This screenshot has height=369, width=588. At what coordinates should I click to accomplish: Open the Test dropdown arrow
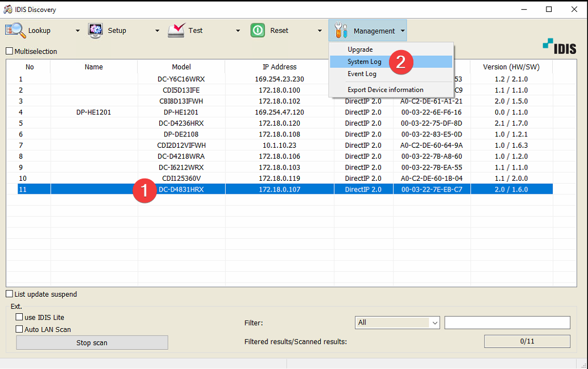pyautogui.click(x=238, y=31)
